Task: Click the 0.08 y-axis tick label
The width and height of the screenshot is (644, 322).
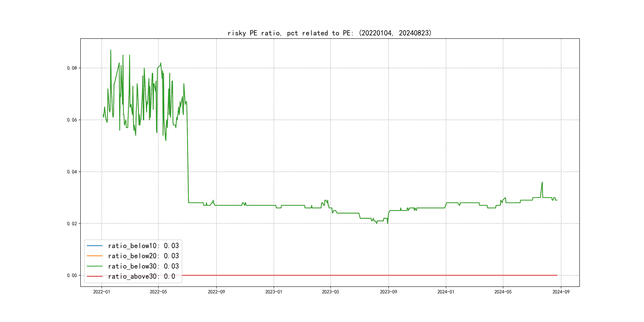Action: tap(72, 68)
